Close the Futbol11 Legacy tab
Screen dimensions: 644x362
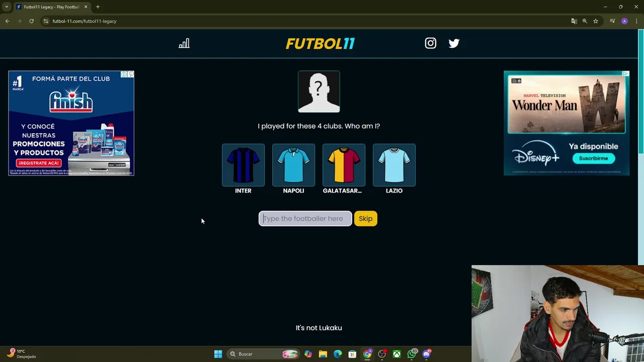coord(86,7)
